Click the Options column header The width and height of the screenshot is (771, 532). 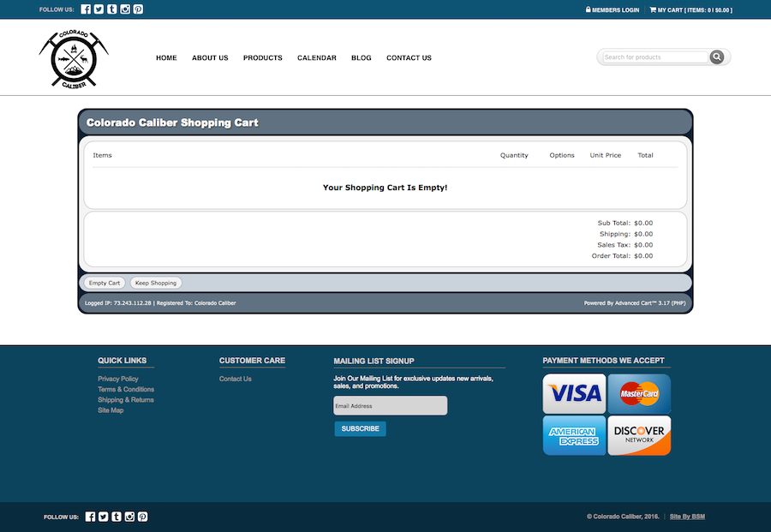pos(562,155)
